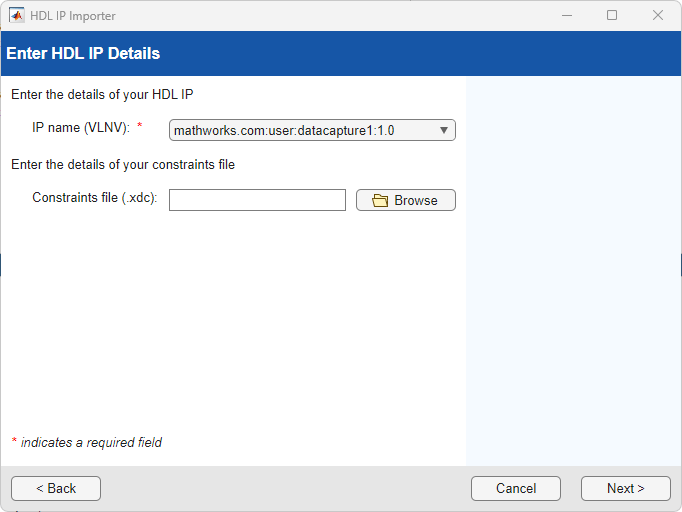Screen dimensions: 682x512
Task: Click the 'Enter the details of your HDL IP' text
Action: (x=102, y=95)
